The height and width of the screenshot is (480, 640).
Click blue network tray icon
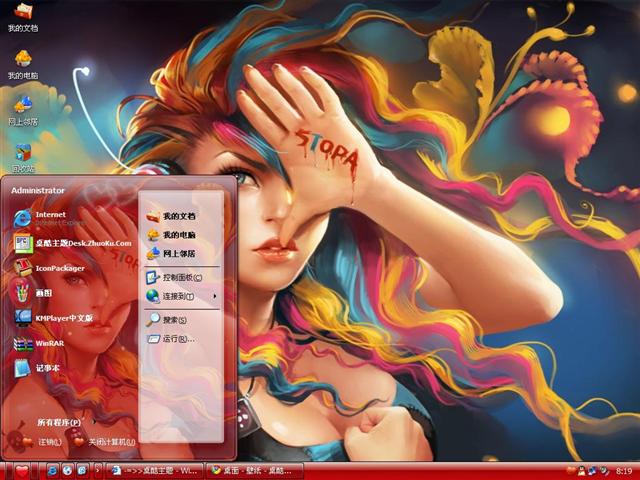(592, 471)
